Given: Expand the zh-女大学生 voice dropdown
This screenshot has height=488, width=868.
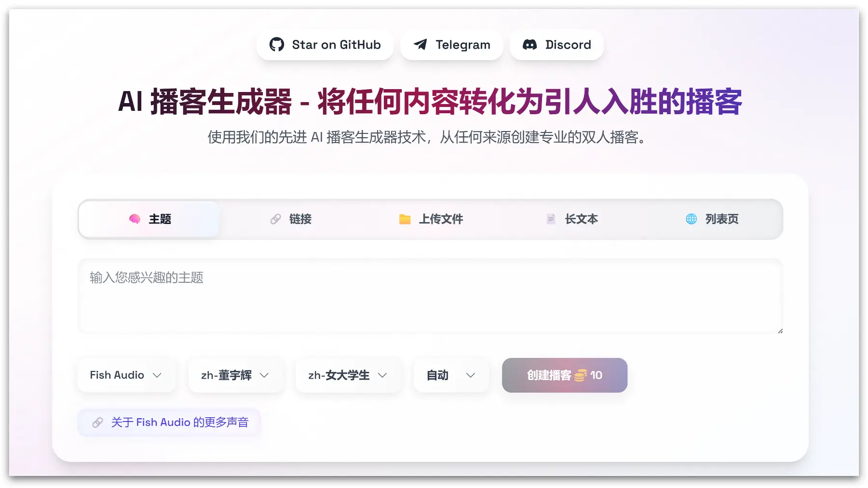Looking at the screenshot, I should [x=348, y=375].
